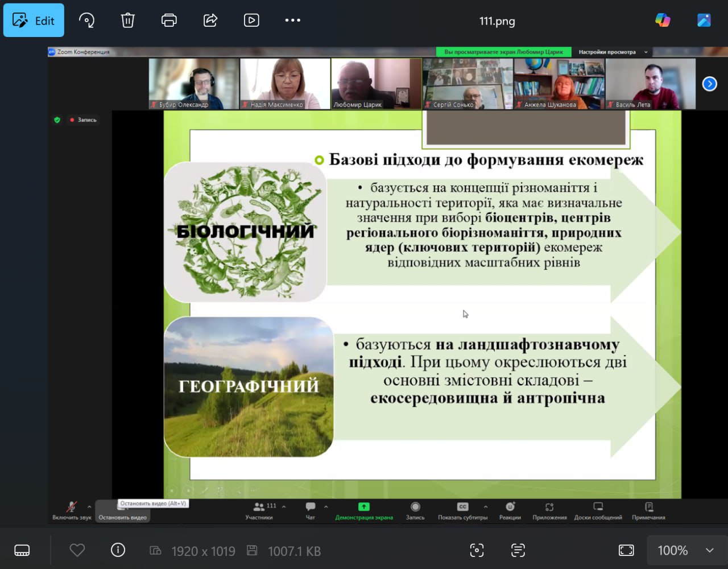This screenshot has height=569, width=728.
Task: Start slideshow with the play icon
Action: (251, 20)
